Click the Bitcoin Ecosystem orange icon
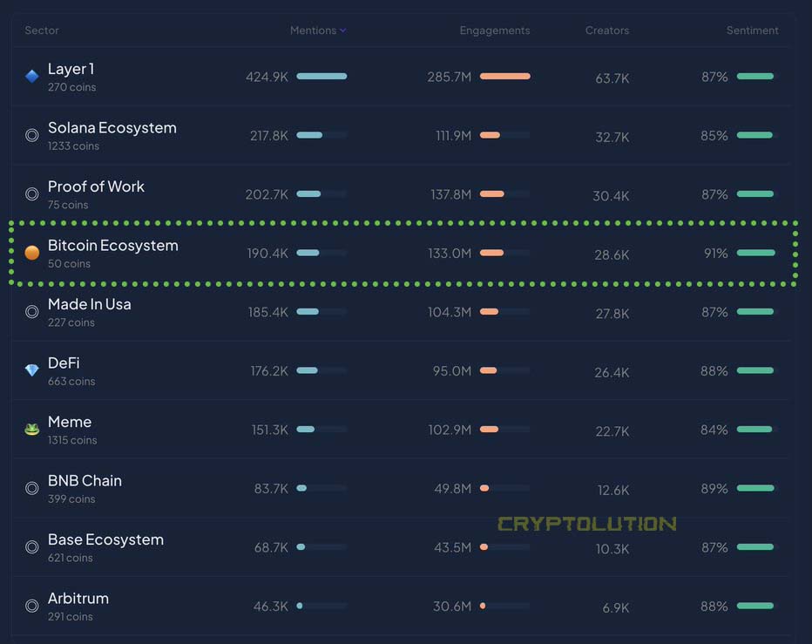812x644 pixels. pyautogui.click(x=32, y=253)
